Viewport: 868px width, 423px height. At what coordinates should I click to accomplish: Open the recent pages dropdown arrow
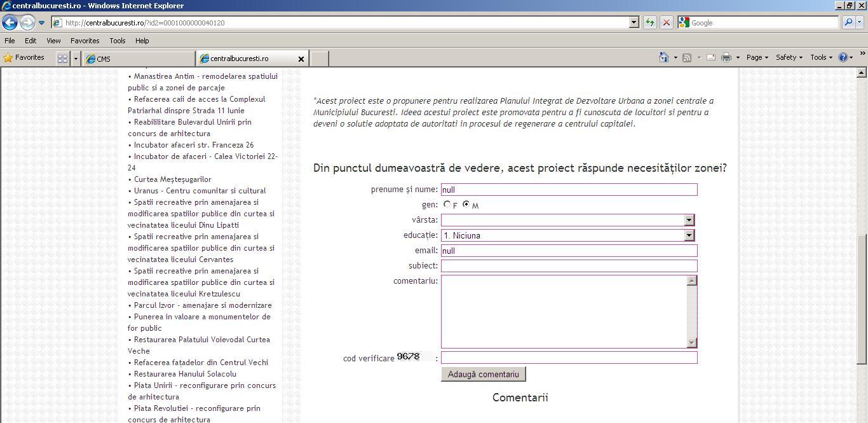[x=41, y=23]
